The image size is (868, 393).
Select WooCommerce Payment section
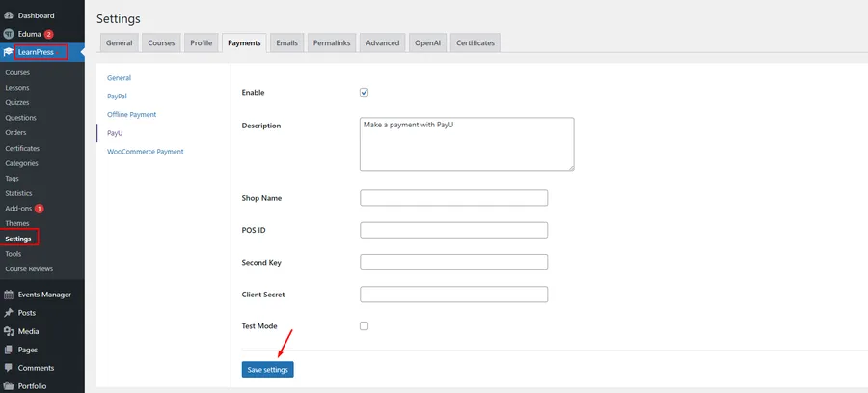tap(145, 152)
